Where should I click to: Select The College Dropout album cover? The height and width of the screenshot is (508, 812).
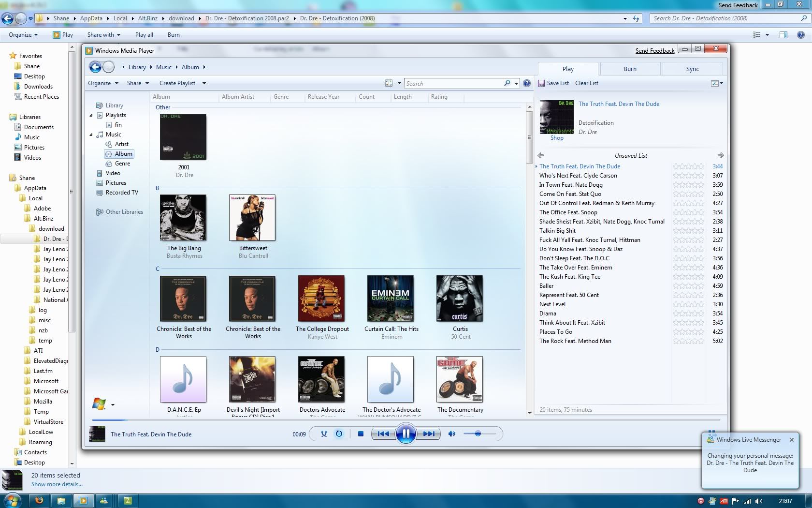[x=321, y=299]
